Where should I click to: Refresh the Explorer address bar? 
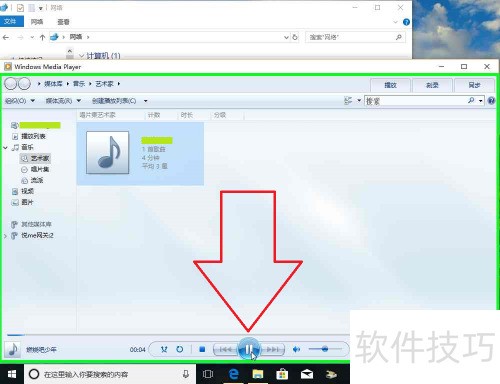coord(295,37)
